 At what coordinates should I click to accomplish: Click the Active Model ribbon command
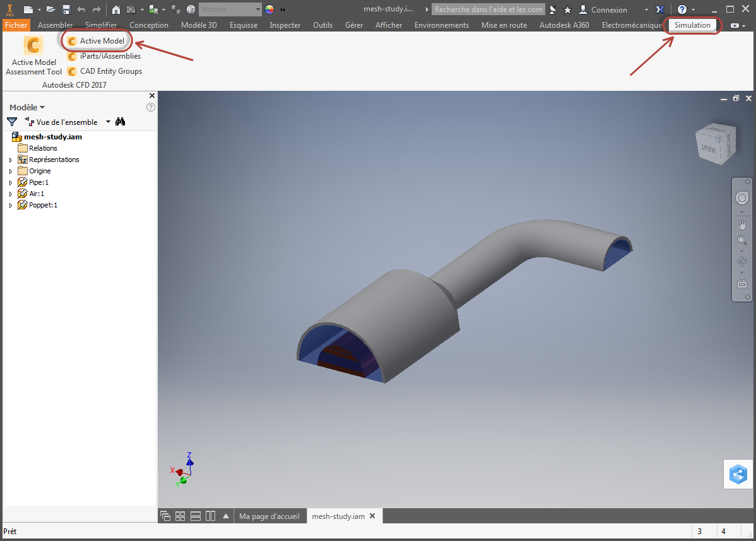pyautogui.click(x=97, y=41)
